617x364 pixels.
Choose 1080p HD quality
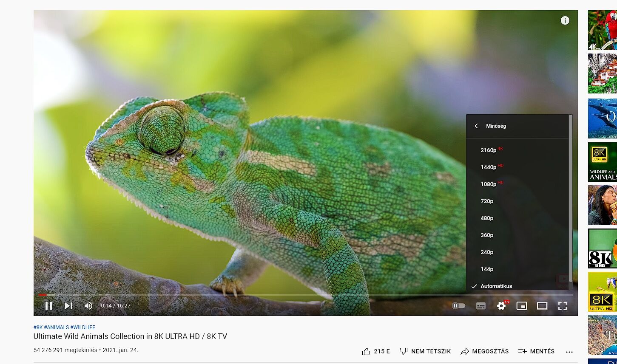coord(517,184)
